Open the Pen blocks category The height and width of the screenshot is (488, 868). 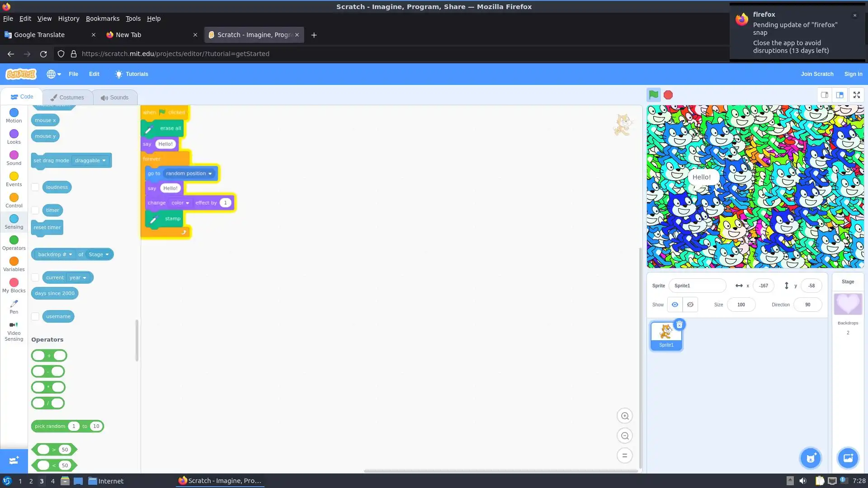point(14,306)
